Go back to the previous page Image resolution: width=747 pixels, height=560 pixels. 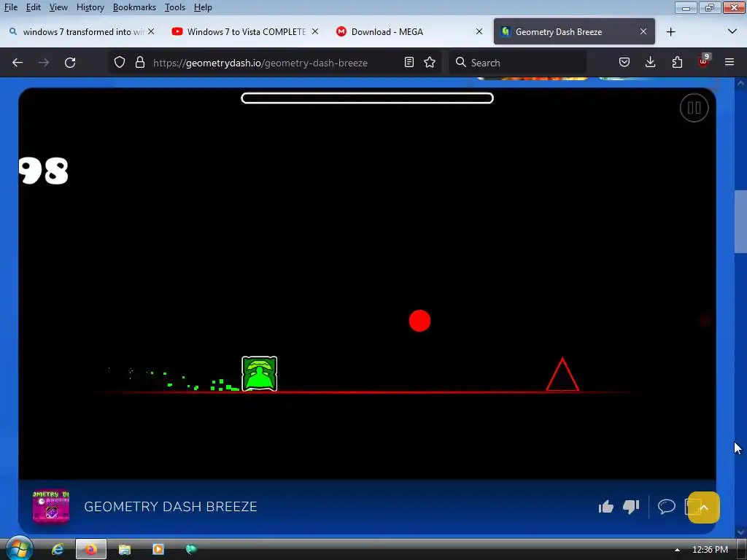[x=18, y=63]
